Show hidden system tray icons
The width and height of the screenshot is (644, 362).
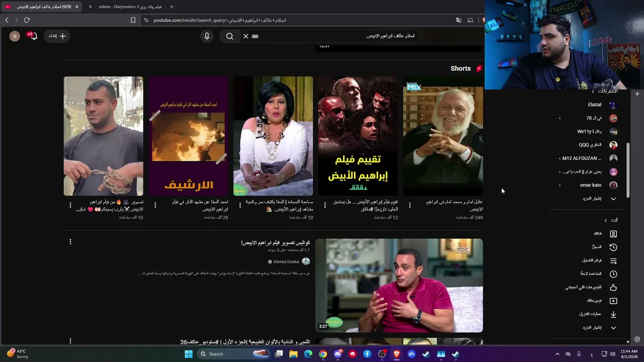click(x=557, y=354)
